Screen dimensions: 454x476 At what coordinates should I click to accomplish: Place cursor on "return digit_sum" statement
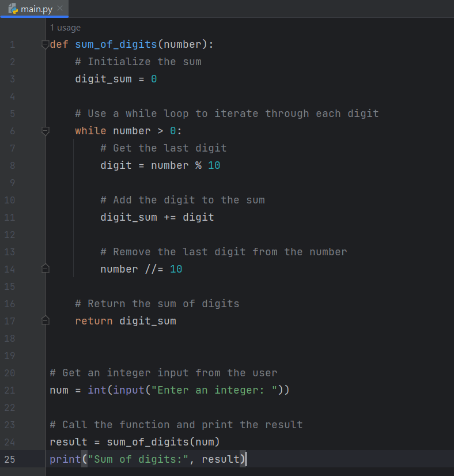click(125, 321)
